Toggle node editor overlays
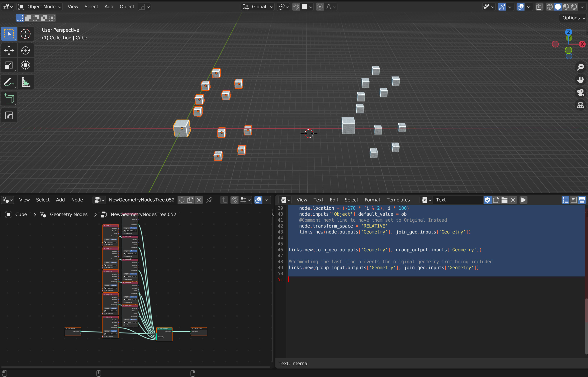Image resolution: width=588 pixels, height=377 pixels. pos(258,200)
